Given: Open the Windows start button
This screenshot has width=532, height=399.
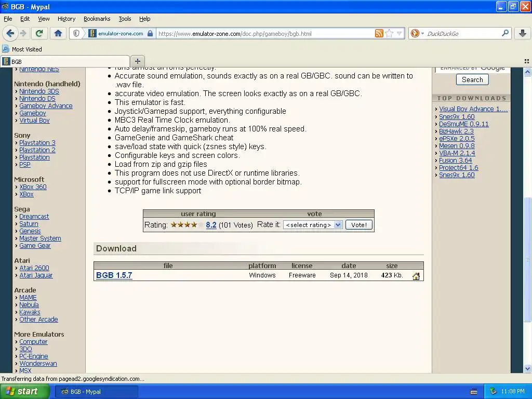Looking at the screenshot, I should pos(25,392).
